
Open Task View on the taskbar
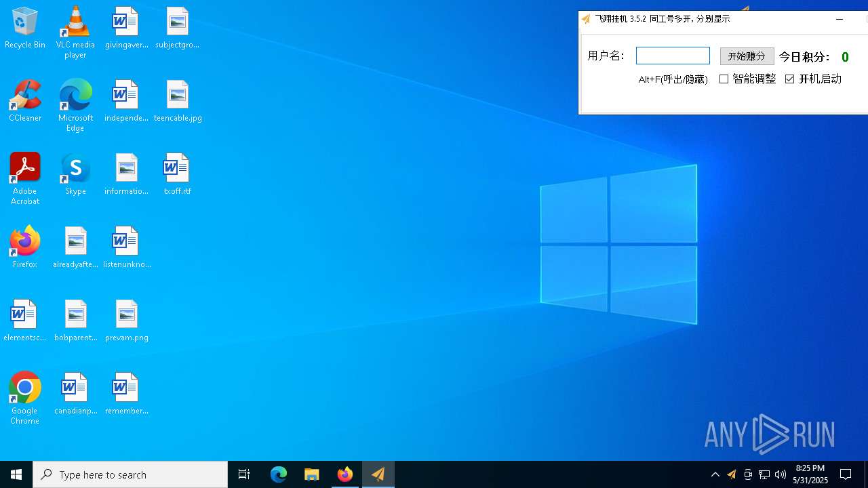[244, 474]
